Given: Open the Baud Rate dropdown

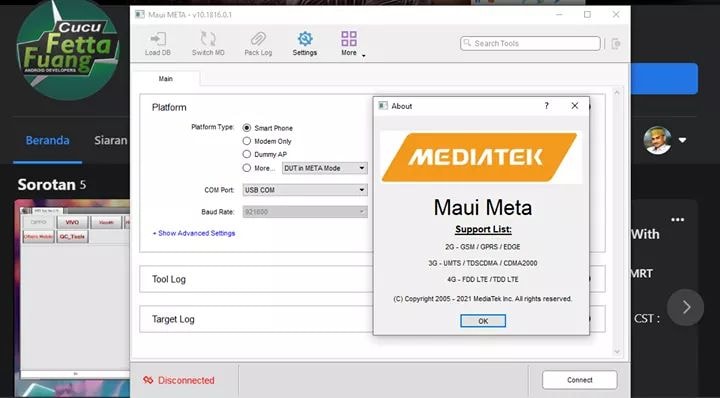Looking at the screenshot, I should 305,212.
